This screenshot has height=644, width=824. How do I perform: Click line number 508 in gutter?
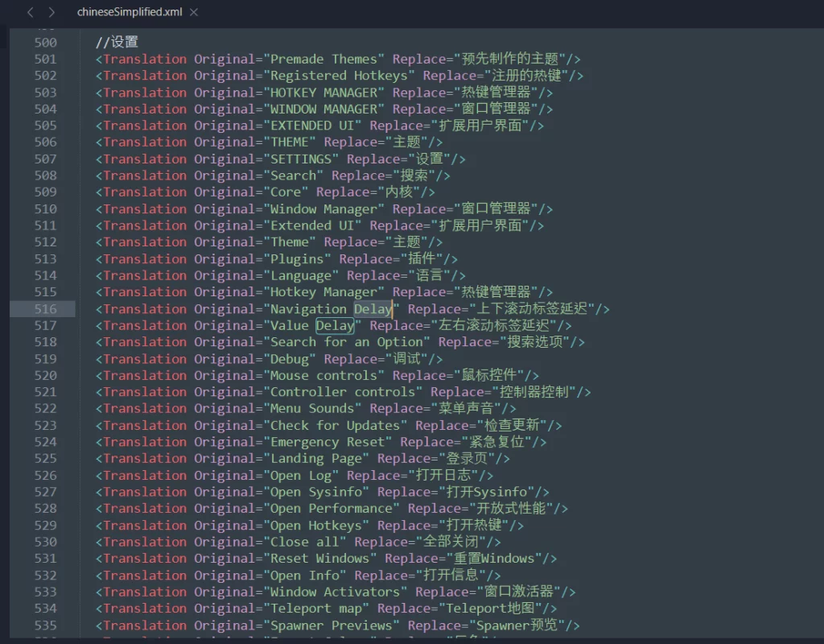point(46,175)
